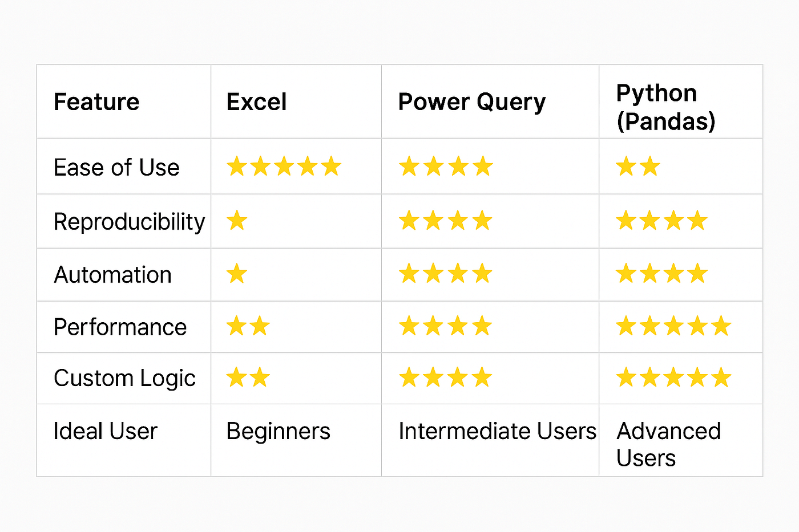Click the Ideal User row label
The width and height of the screenshot is (799, 532).
(105, 431)
